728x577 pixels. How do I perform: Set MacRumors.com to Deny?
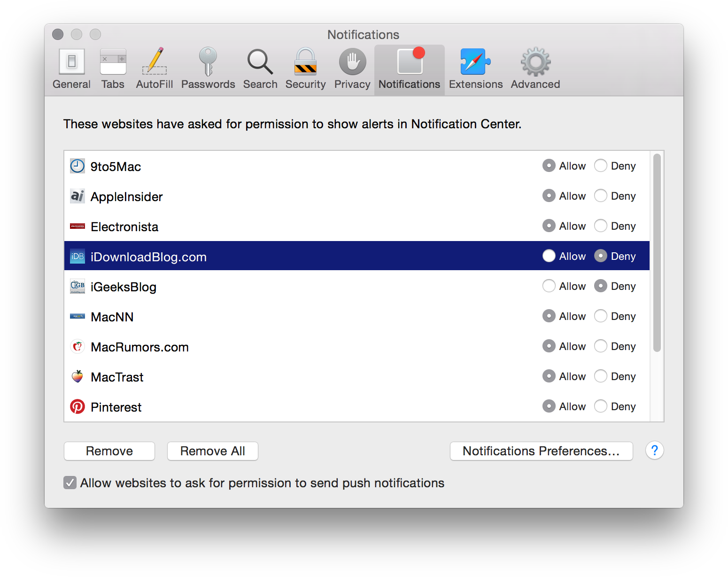pyautogui.click(x=601, y=346)
